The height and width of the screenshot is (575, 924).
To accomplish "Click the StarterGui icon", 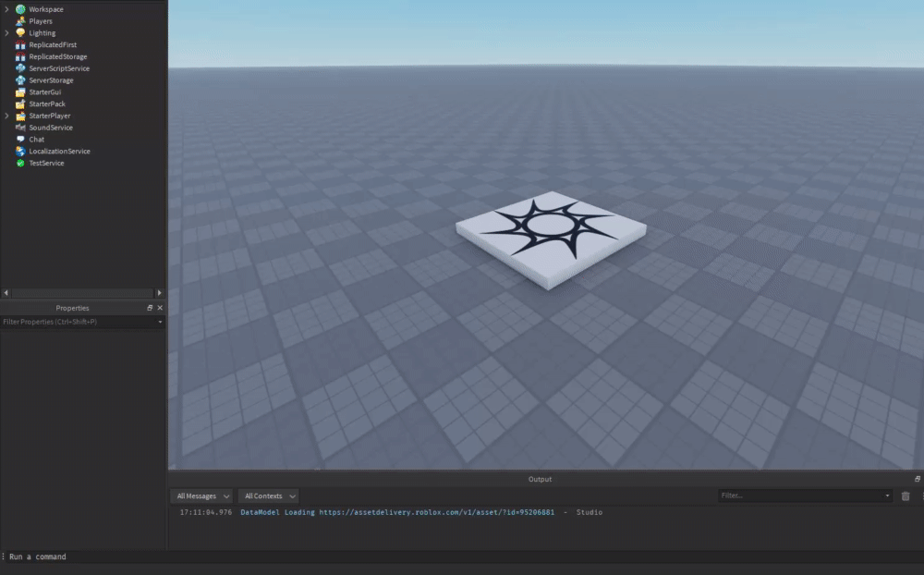I will tap(20, 92).
